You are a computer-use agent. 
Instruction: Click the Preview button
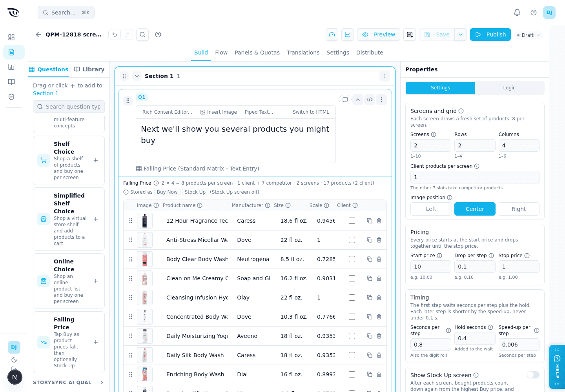pos(379,34)
